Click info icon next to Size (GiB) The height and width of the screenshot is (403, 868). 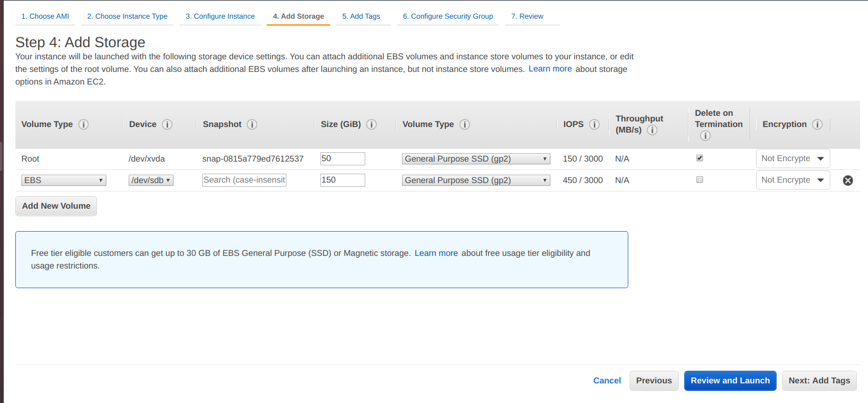[x=371, y=125]
